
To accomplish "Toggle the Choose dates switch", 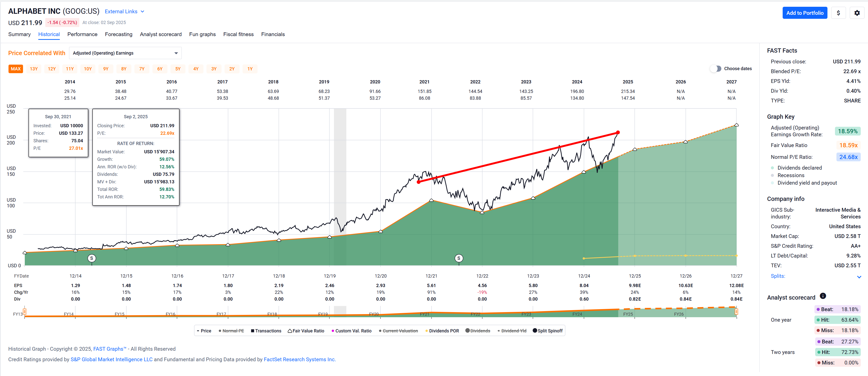I will [716, 68].
